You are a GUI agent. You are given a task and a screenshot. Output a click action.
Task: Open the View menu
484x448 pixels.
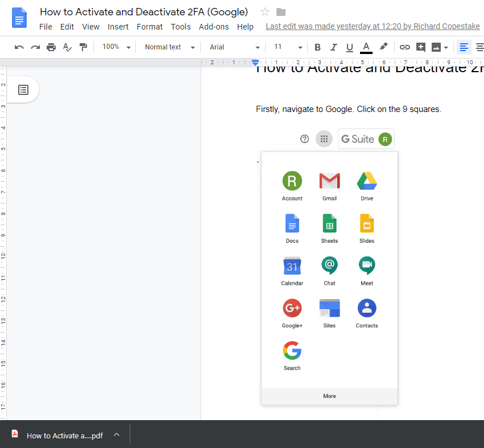point(90,27)
